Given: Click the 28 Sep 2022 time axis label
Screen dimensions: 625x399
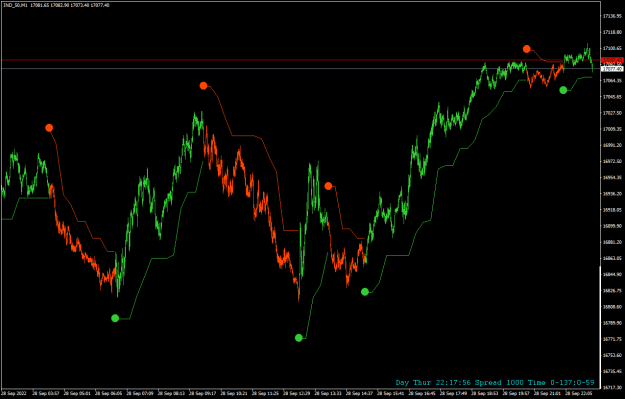Looking at the screenshot, I should tap(14, 394).
